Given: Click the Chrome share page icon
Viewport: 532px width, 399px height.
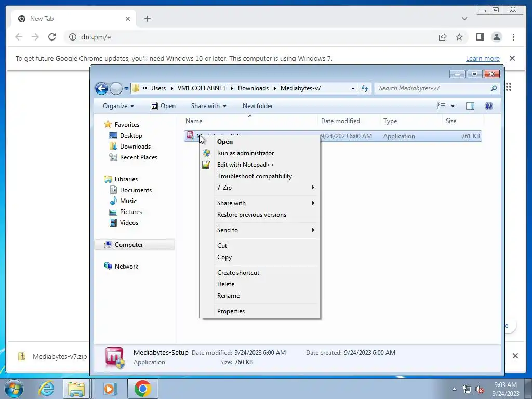Looking at the screenshot, I should [443, 37].
